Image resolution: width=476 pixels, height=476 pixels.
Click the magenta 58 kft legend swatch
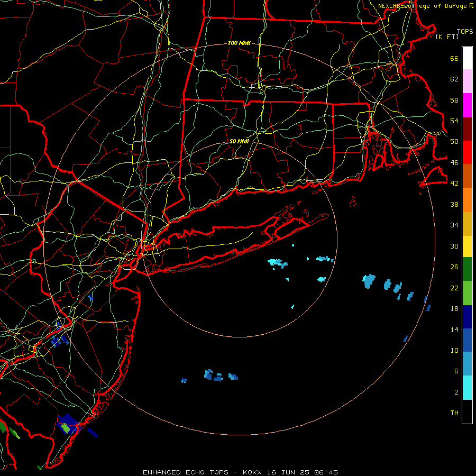467,105
